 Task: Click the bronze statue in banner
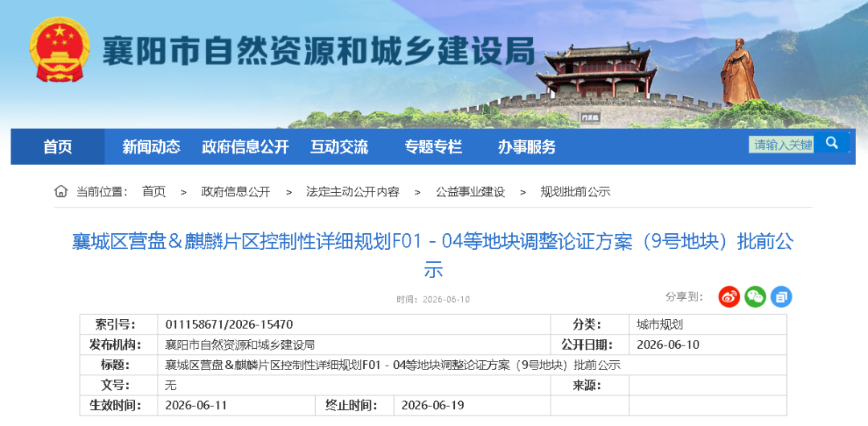tap(740, 72)
